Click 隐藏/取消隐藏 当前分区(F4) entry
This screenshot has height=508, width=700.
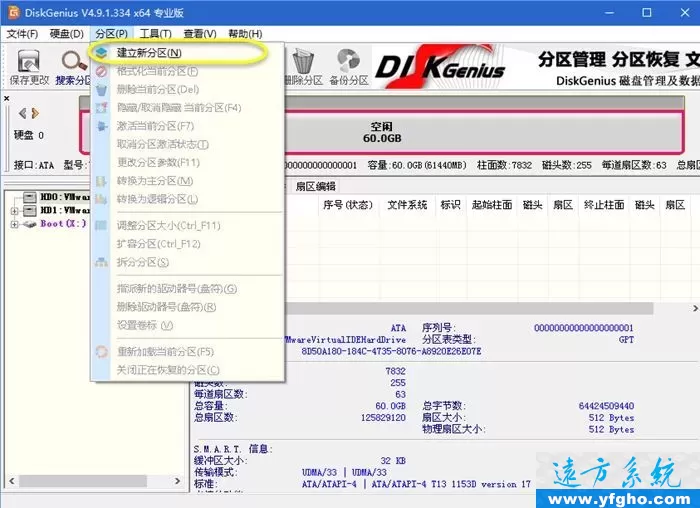pyautogui.click(x=188, y=108)
